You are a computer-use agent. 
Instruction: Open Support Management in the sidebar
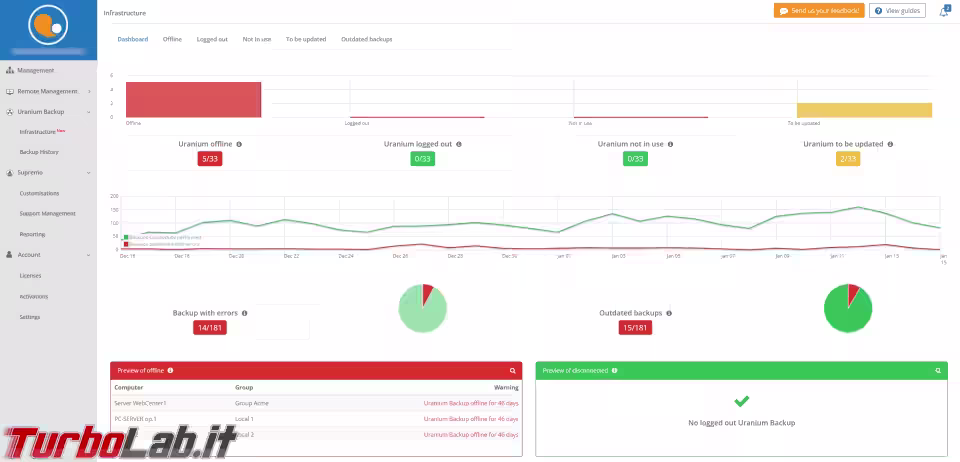click(x=47, y=214)
